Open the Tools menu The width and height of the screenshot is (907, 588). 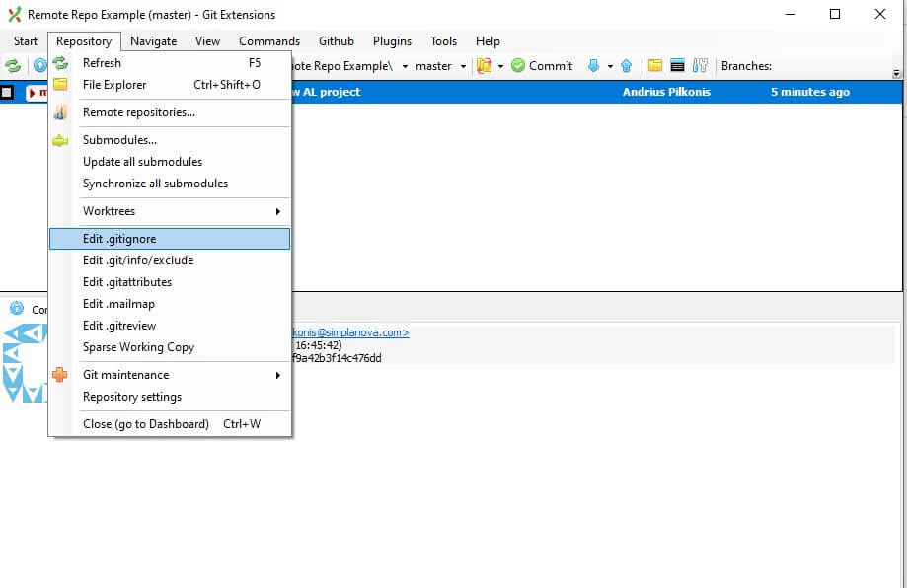[444, 41]
